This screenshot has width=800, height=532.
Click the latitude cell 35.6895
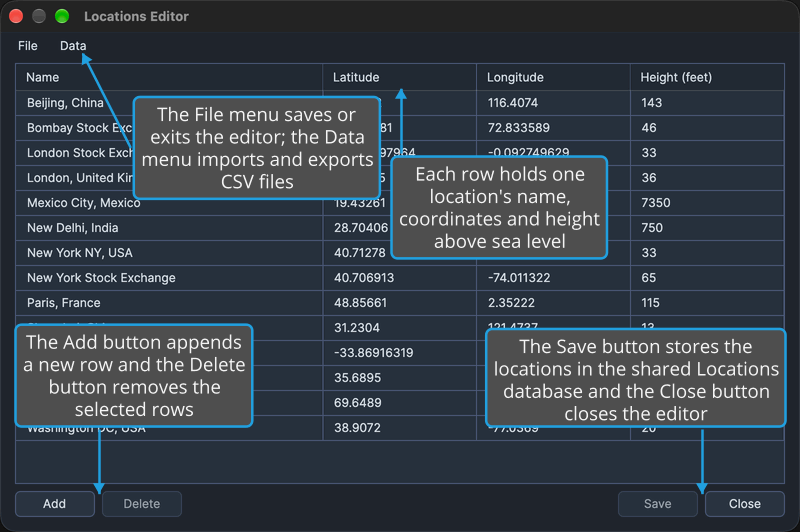coord(399,378)
